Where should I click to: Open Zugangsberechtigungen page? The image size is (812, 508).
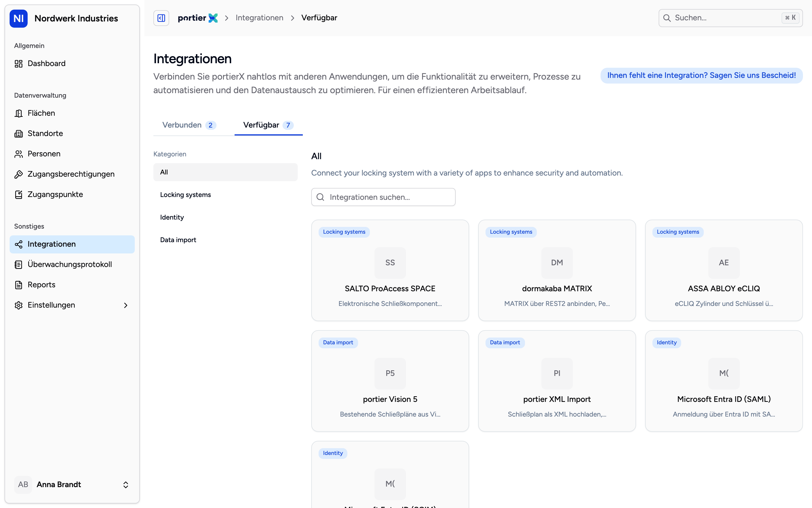(72, 174)
